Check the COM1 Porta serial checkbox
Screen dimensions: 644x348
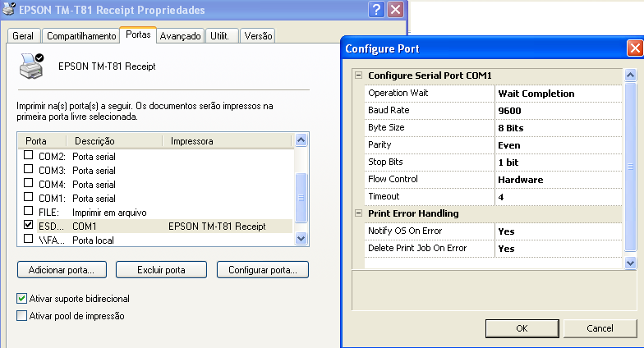[28, 197]
